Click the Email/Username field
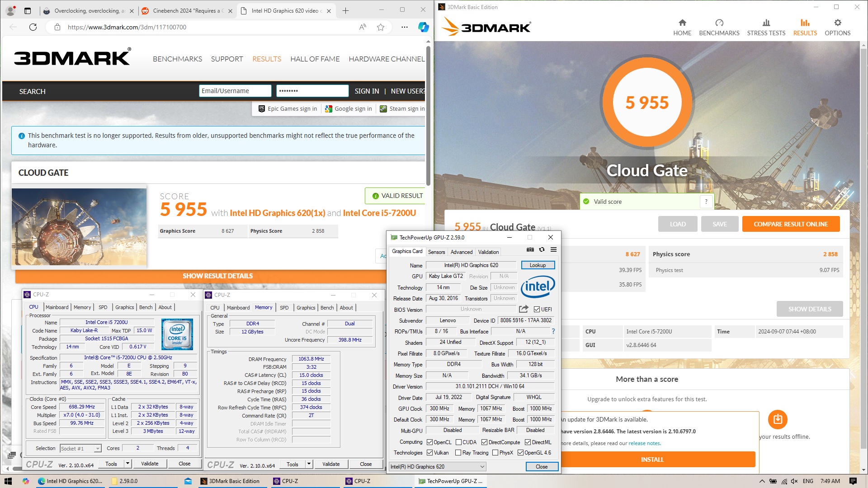 235,91
